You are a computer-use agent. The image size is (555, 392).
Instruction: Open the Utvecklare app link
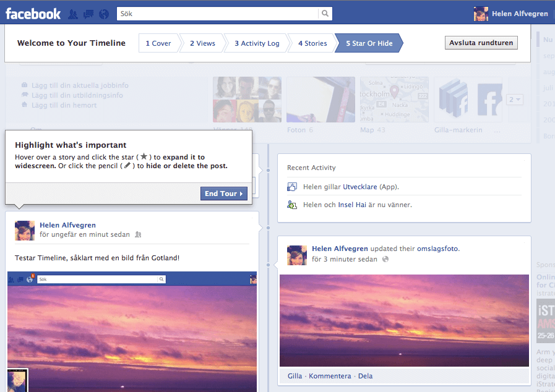click(x=360, y=187)
